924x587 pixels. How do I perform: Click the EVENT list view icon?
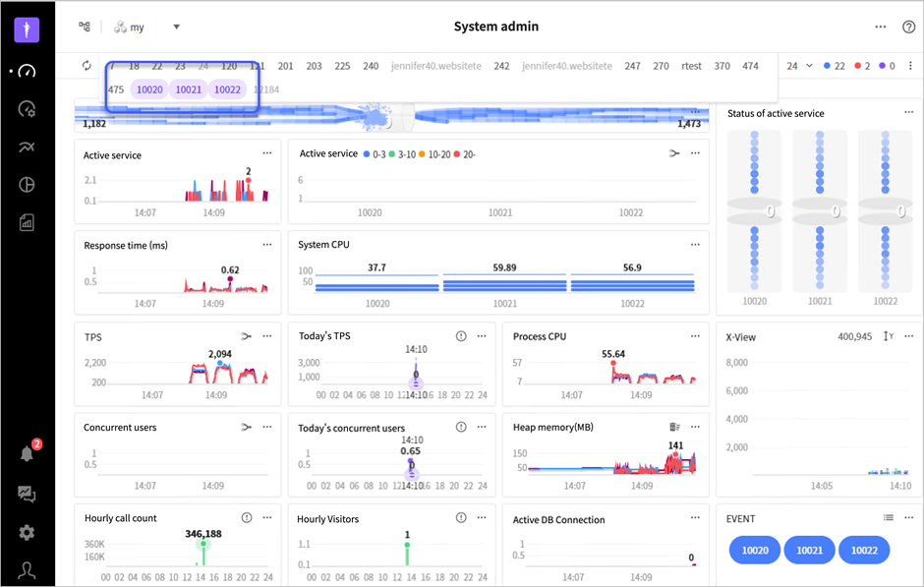pyautogui.click(x=888, y=517)
